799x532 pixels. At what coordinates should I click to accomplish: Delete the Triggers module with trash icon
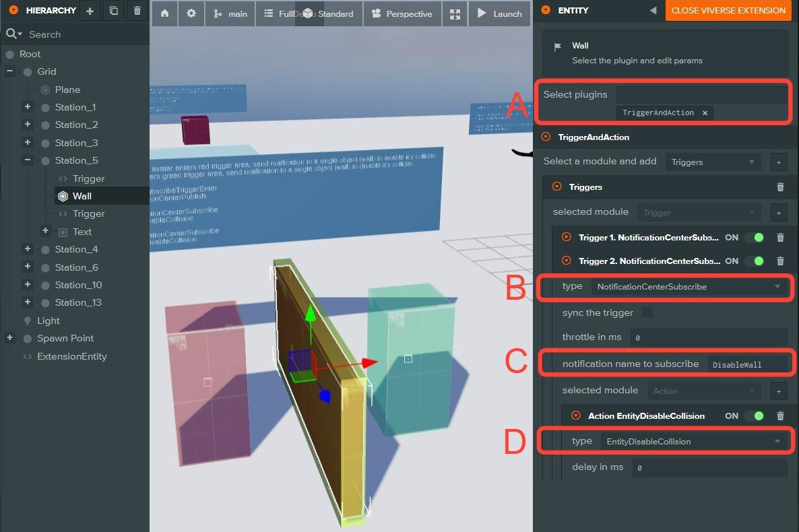point(780,187)
